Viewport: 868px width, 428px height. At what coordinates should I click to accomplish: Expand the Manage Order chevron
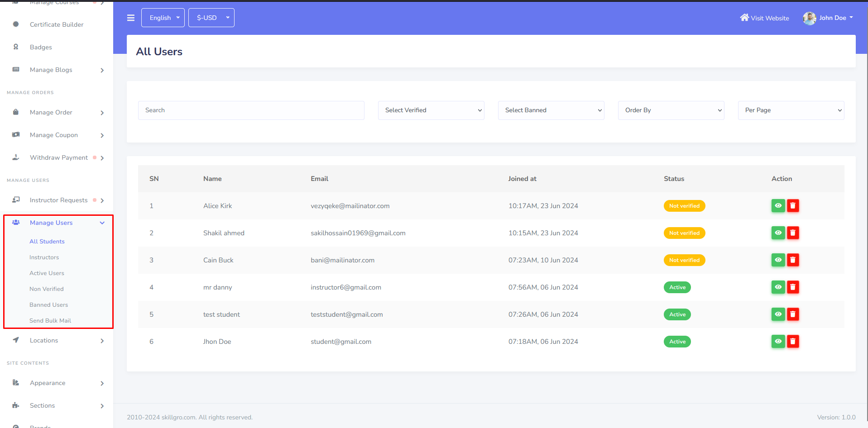tap(102, 113)
